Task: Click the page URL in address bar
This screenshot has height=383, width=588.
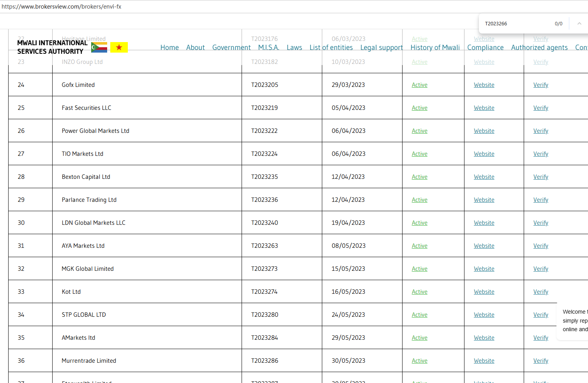Action: (x=62, y=7)
